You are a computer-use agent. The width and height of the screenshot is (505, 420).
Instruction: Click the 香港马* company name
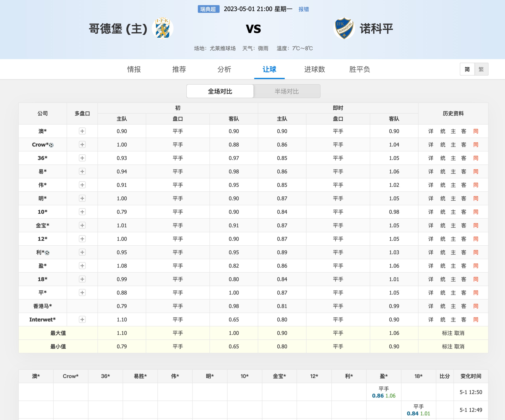coord(43,306)
